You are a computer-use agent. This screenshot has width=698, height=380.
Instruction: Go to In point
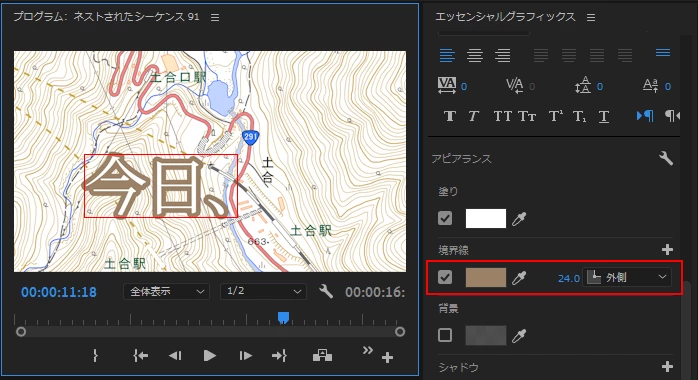coord(141,356)
